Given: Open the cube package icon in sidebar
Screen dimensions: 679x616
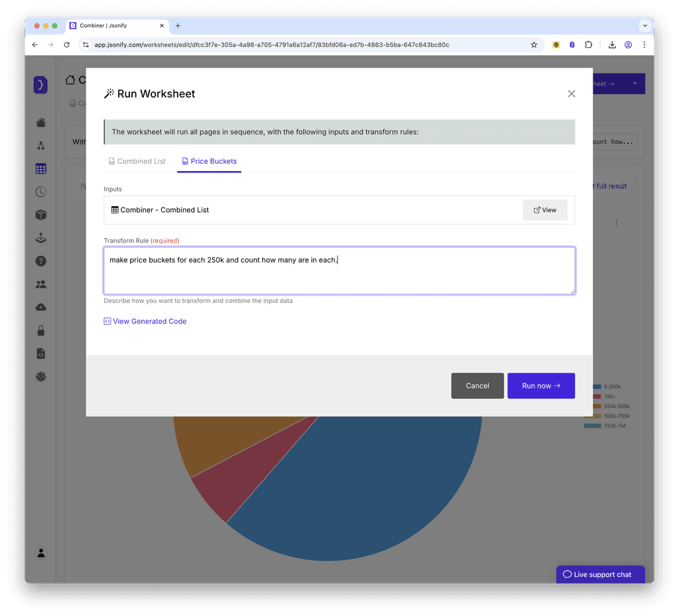Looking at the screenshot, I should click(40, 215).
